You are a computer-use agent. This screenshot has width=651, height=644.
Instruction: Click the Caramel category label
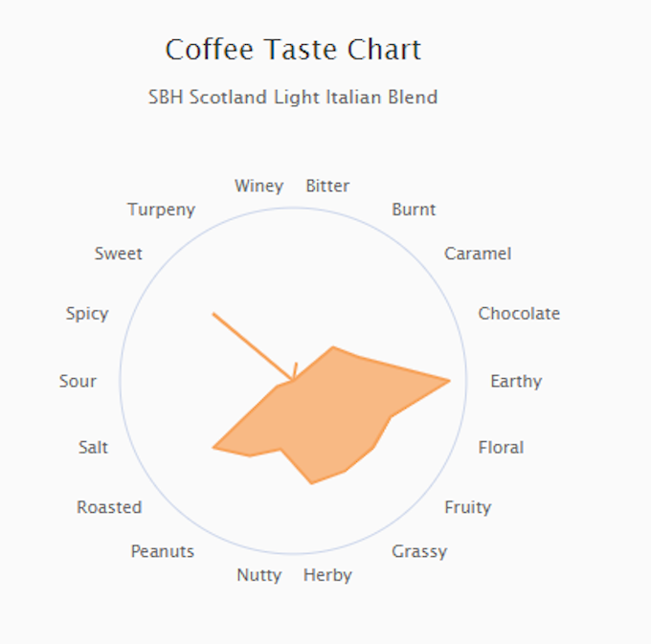478,254
